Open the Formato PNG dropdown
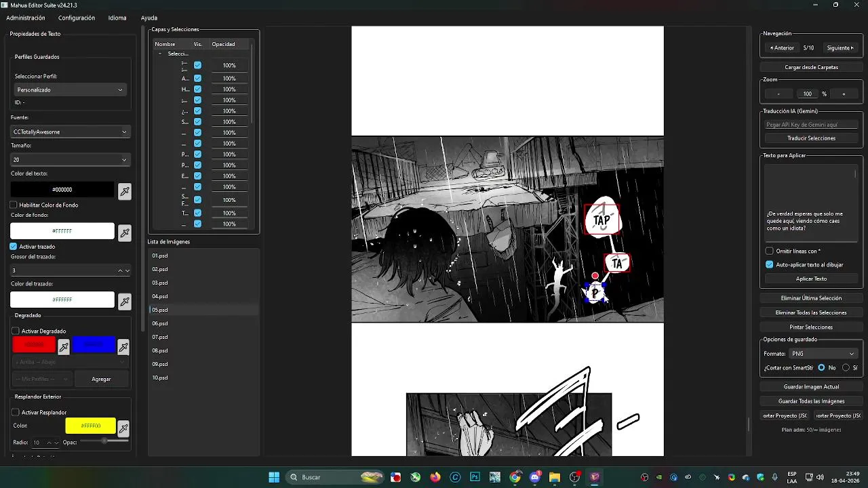868x488 pixels. pyautogui.click(x=823, y=353)
